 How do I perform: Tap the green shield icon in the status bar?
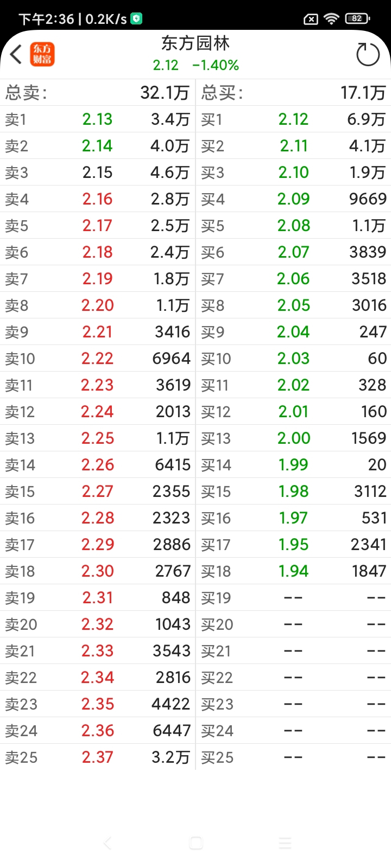[x=136, y=19]
